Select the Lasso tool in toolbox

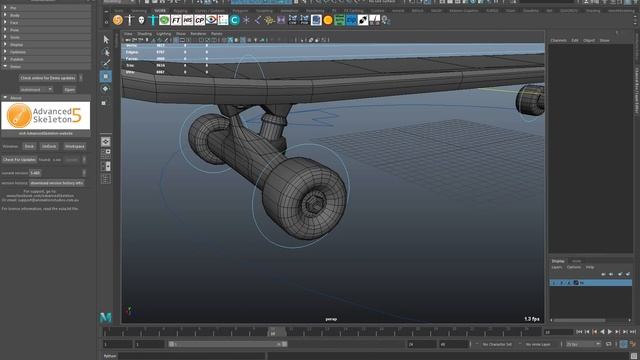click(106, 52)
